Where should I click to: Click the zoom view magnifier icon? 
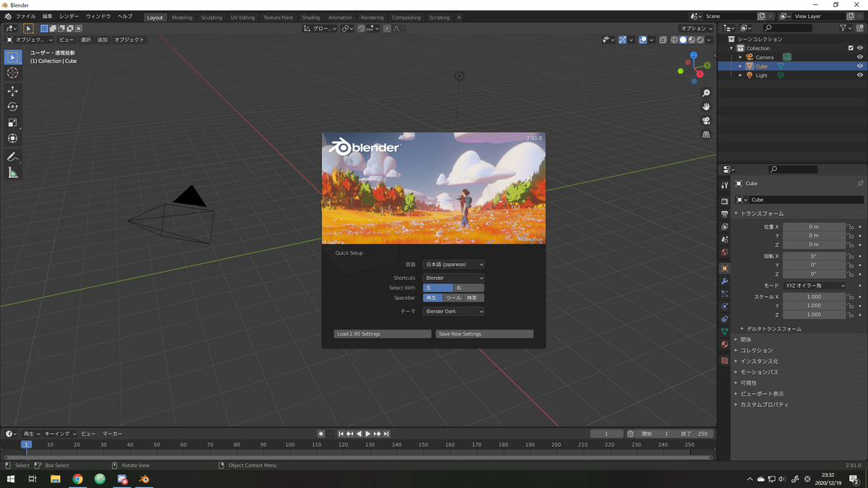pyautogui.click(x=706, y=93)
